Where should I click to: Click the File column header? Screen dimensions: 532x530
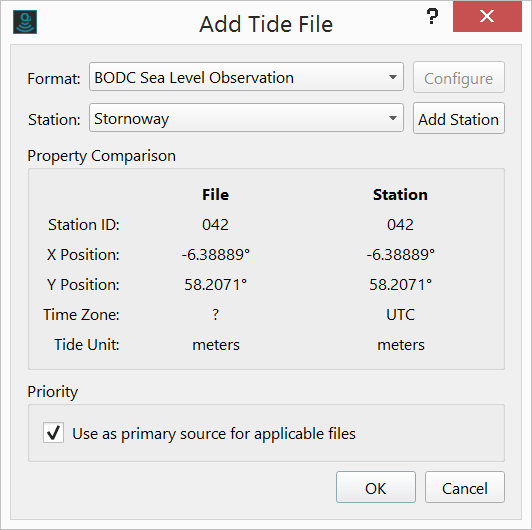pyautogui.click(x=215, y=195)
